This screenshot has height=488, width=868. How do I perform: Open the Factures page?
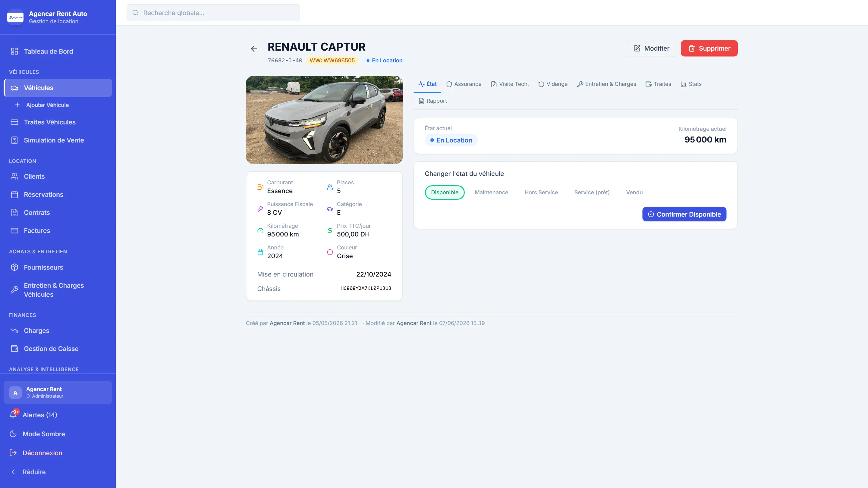point(58,231)
